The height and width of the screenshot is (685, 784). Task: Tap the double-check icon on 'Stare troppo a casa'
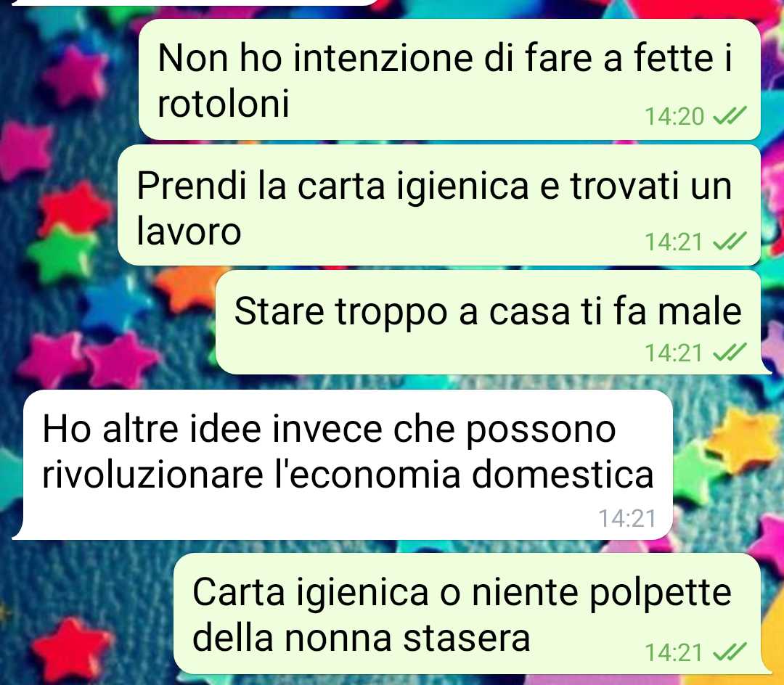click(x=730, y=353)
